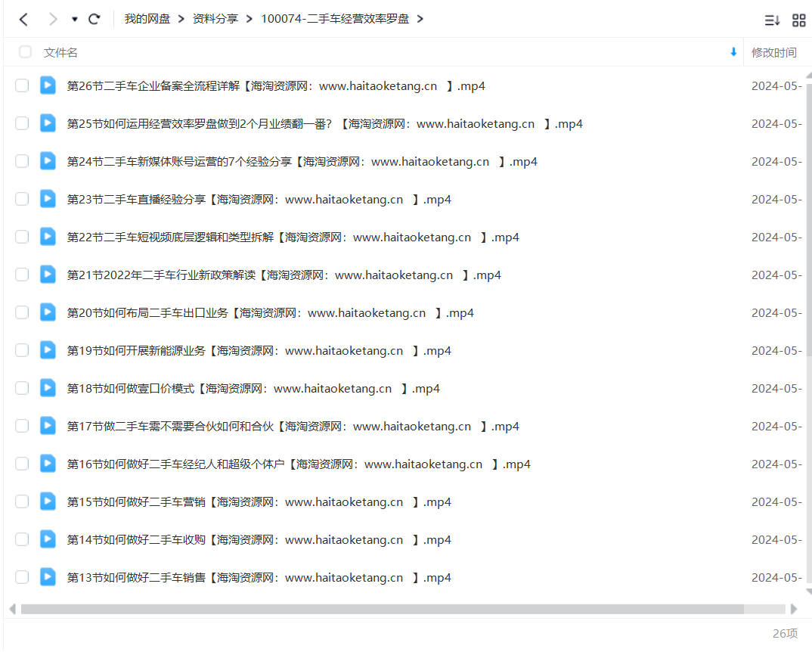
Task: Sort by the 文件名 column header
Action: click(x=60, y=52)
